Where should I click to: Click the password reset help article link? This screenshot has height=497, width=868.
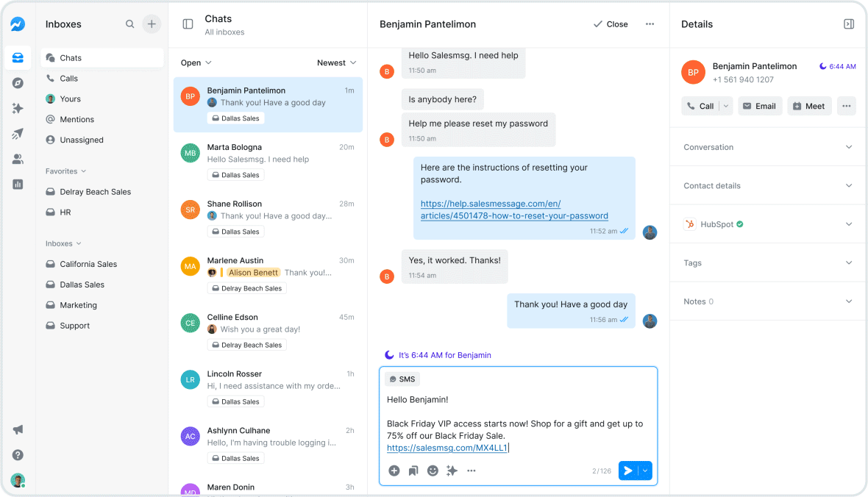pyautogui.click(x=512, y=210)
